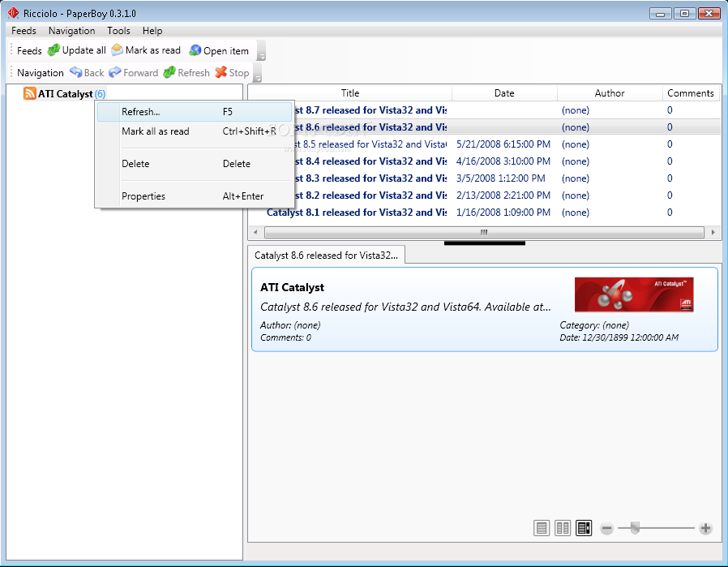Open the Navigation menu
The image size is (728, 567).
point(71,31)
